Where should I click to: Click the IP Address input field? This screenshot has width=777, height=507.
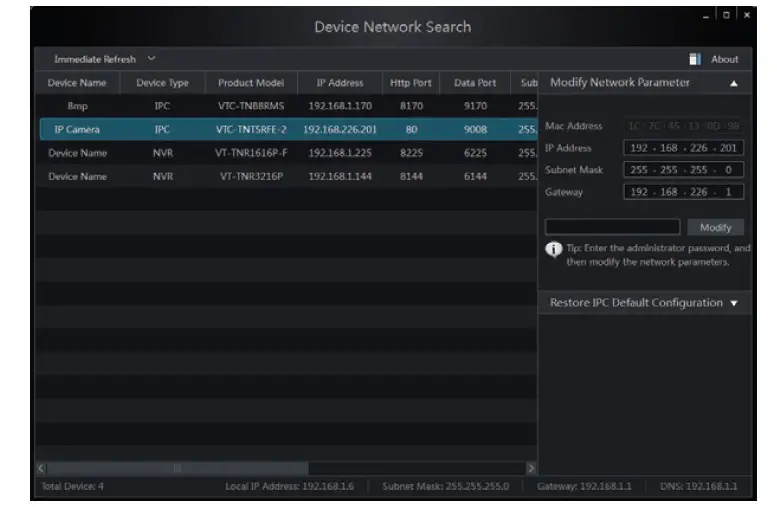(684, 148)
